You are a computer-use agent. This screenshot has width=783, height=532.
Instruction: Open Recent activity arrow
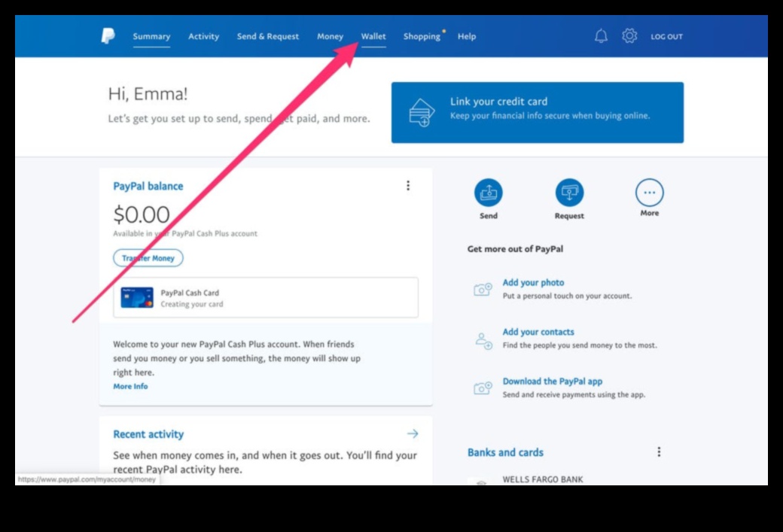pos(413,433)
